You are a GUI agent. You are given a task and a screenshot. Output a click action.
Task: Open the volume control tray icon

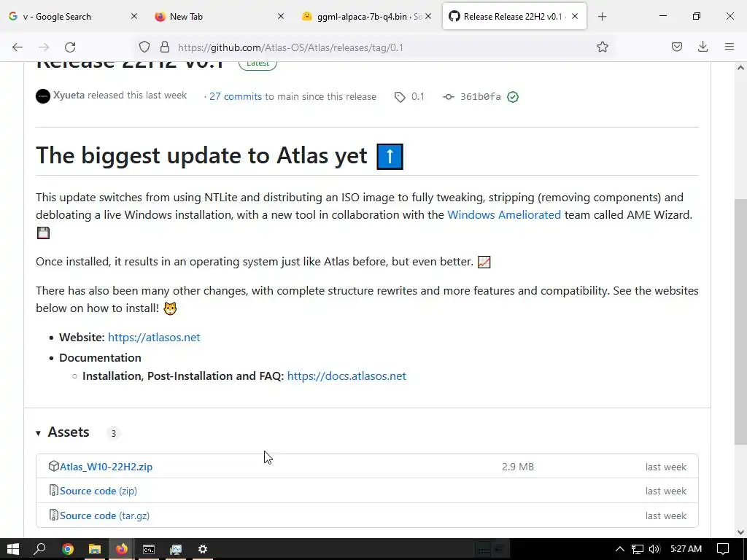click(654, 549)
